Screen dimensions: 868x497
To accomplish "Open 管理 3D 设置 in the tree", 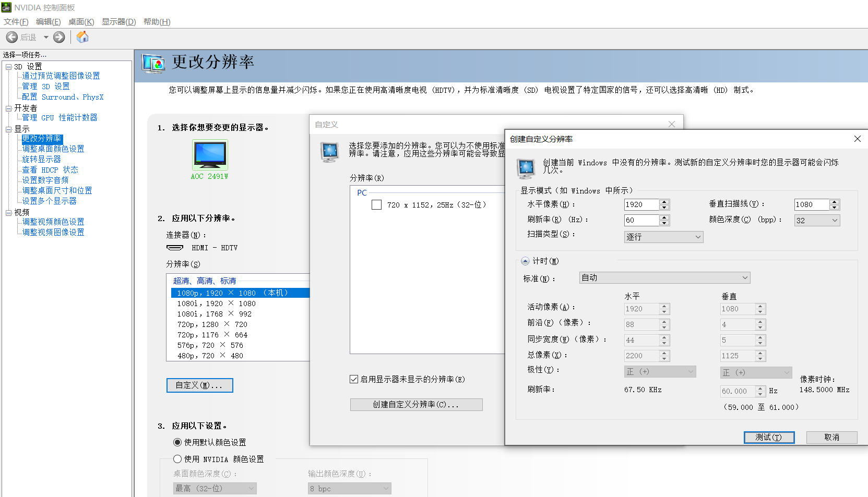I will pos(45,87).
